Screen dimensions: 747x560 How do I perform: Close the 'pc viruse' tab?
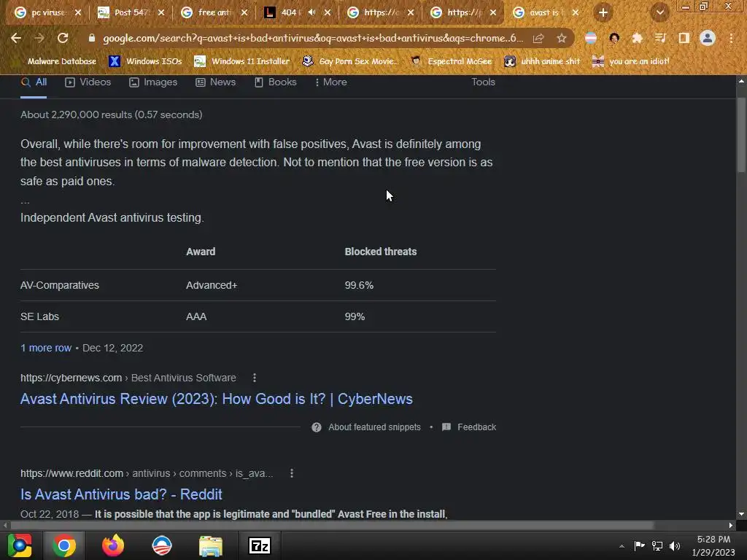point(78,12)
